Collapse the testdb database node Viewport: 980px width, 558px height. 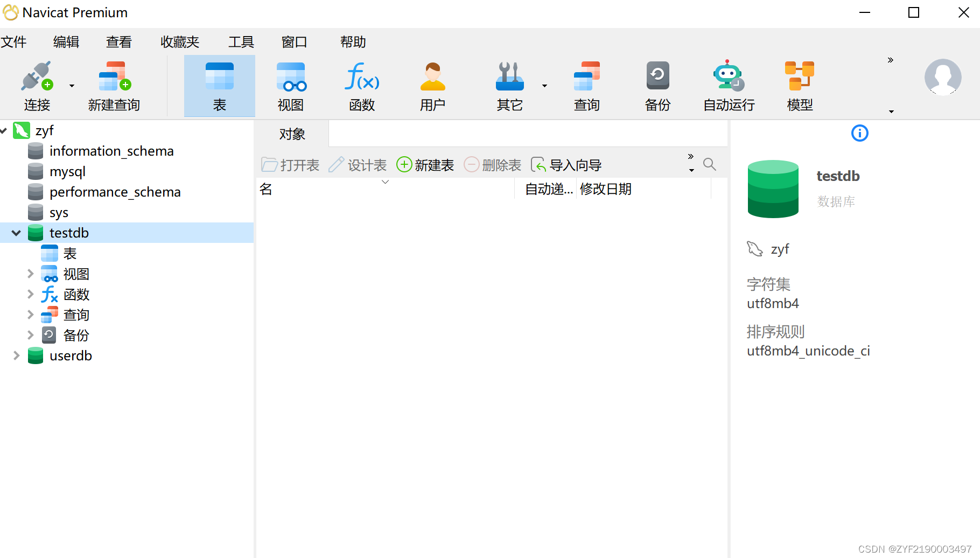point(16,233)
